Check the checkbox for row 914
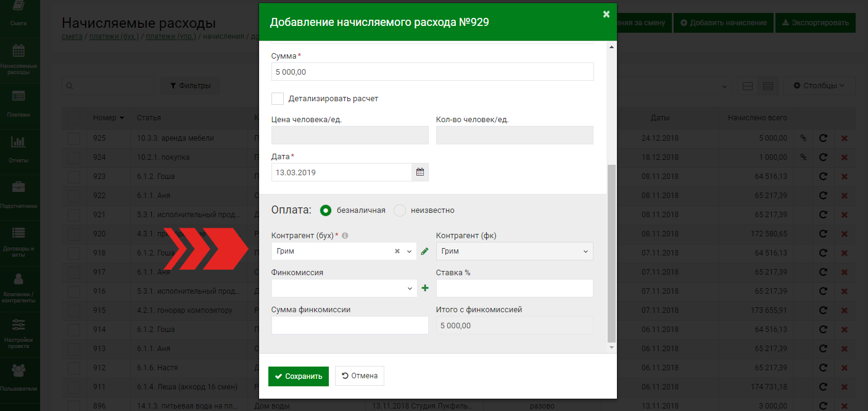Screen dimensions: 868x411 pos(74,330)
